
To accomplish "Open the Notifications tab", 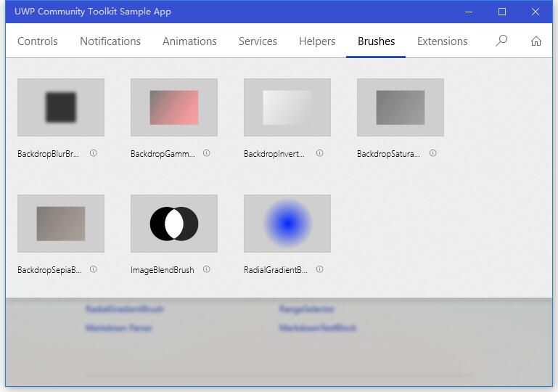I will [110, 41].
